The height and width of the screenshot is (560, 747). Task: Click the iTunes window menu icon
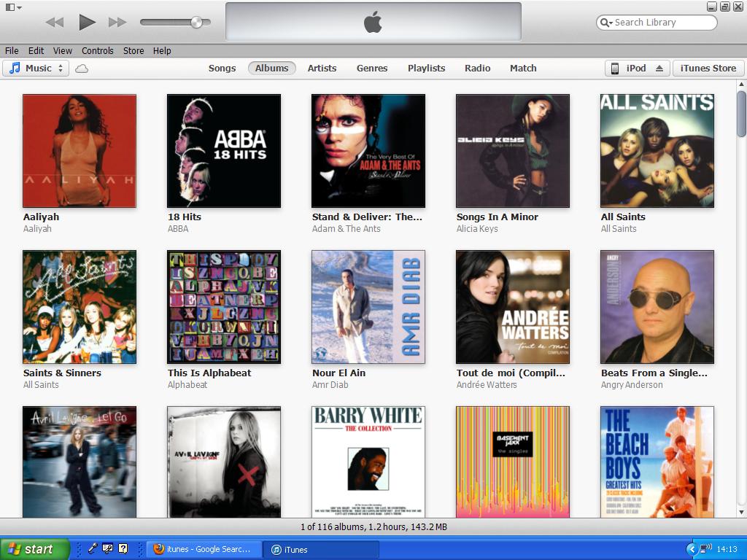[x=13, y=7]
